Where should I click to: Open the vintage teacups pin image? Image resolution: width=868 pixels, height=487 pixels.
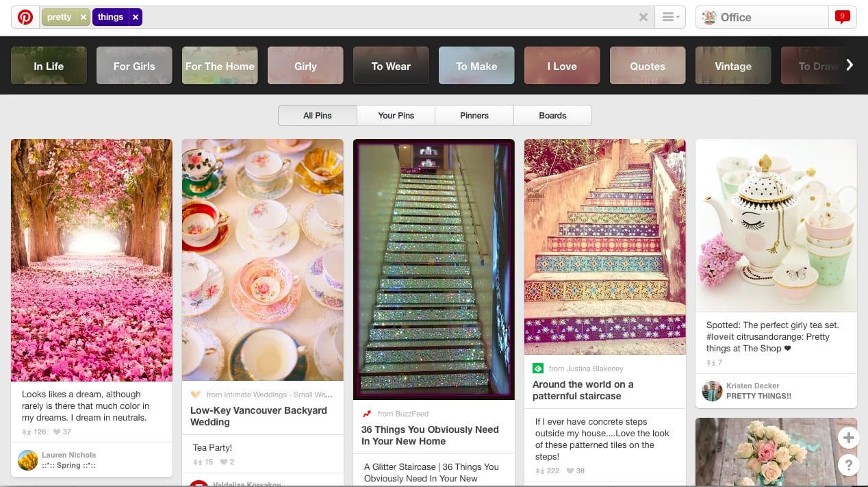[263, 260]
